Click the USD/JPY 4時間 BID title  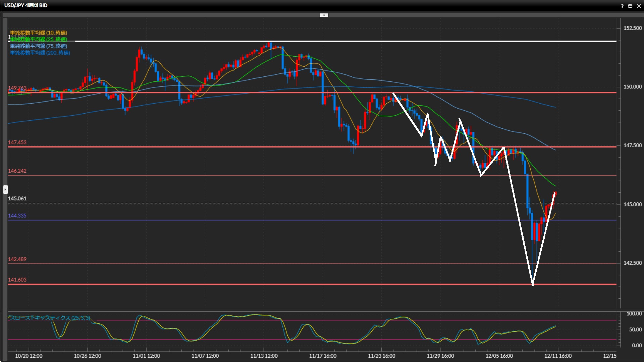(26, 5)
